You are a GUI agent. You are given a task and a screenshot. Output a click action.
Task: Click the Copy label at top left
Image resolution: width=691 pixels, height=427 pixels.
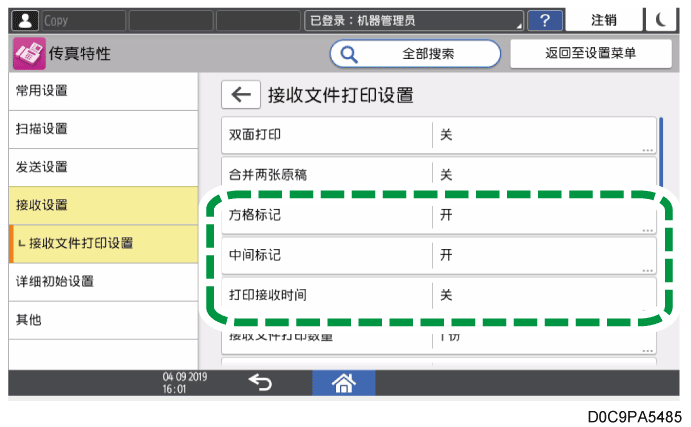pyautogui.click(x=56, y=21)
